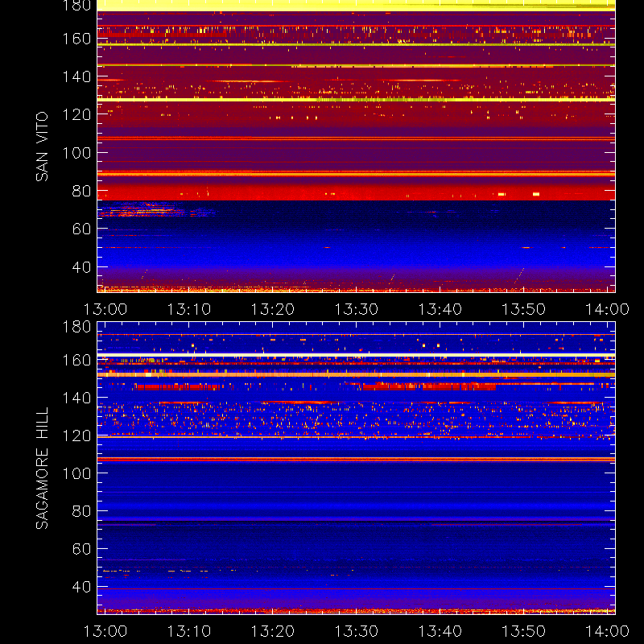This screenshot has height=644, width=644.
Task: Click 13:40 label under Sagamore Hill plot
Action: point(440,631)
